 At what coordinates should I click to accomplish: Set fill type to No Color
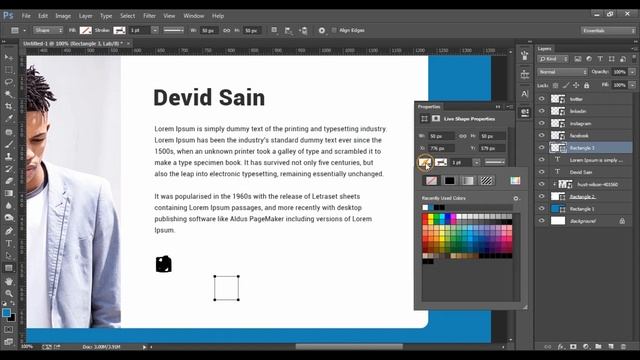(x=431, y=180)
